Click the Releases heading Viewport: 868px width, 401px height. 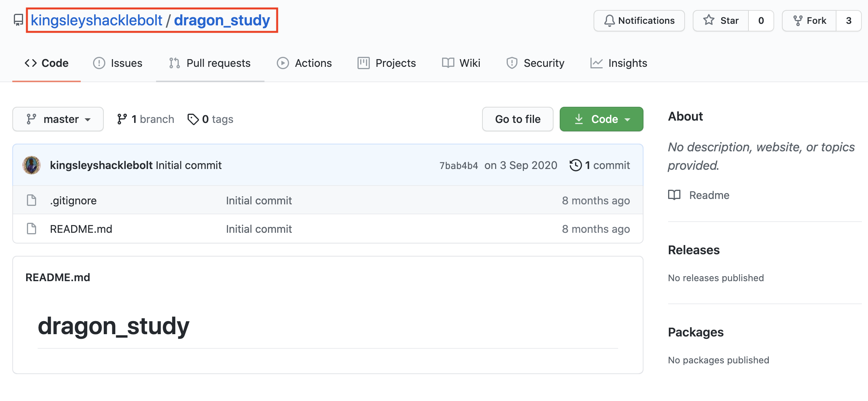(694, 250)
